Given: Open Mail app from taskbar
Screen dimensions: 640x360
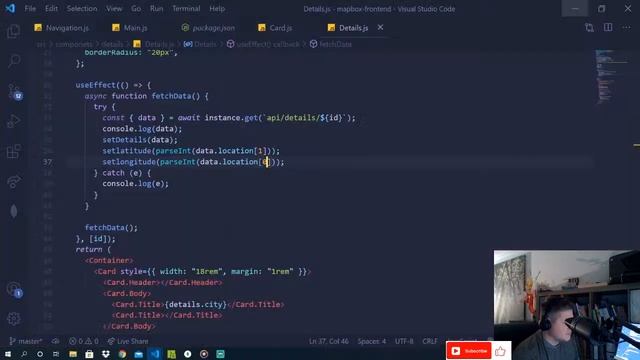Looking at the screenshot, I should click(138, 354).
